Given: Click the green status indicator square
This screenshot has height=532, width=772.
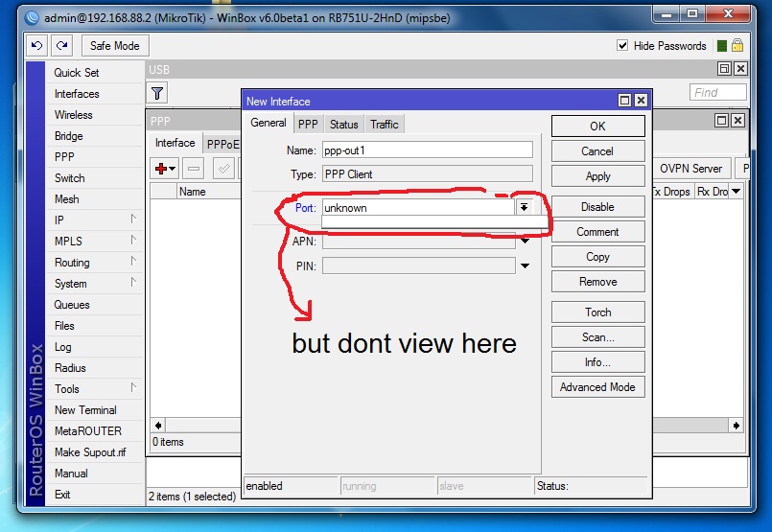Looking at the screenshot, I should pos(722,46).
